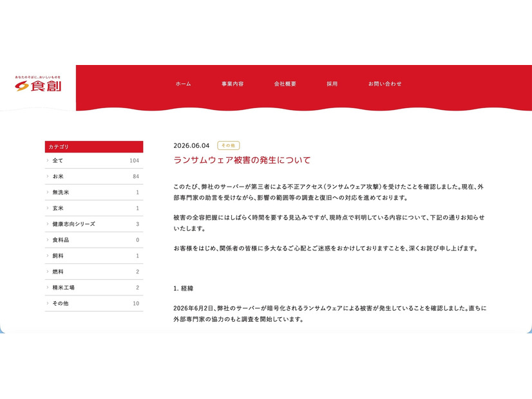Click the count 84 in the お米 row
532x399 pixels.
click(x=136, y=176)
